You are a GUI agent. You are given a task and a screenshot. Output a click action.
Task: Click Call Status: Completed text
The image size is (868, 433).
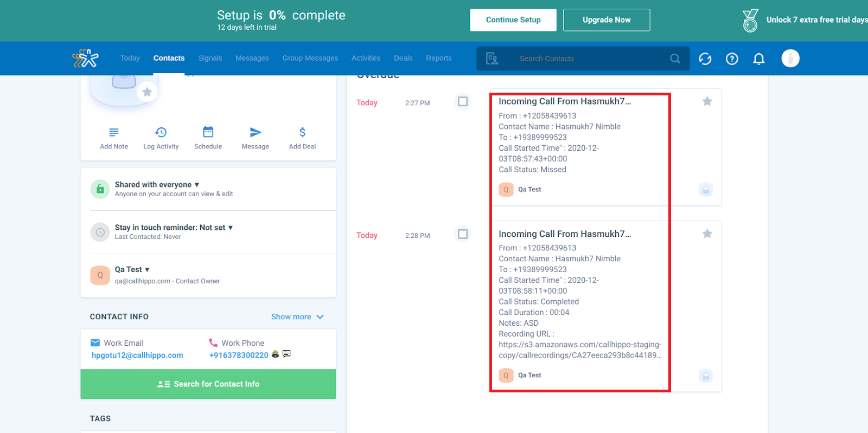pos(539,302)
